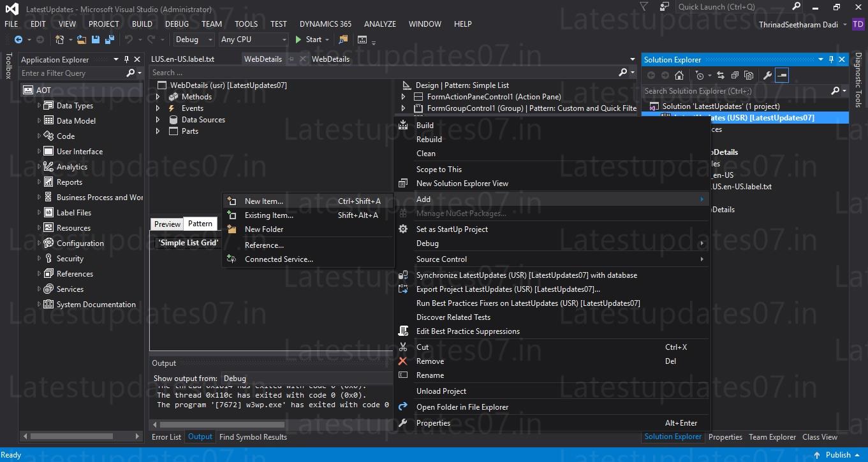Select the Save All toolbar icon

[109, 40]
